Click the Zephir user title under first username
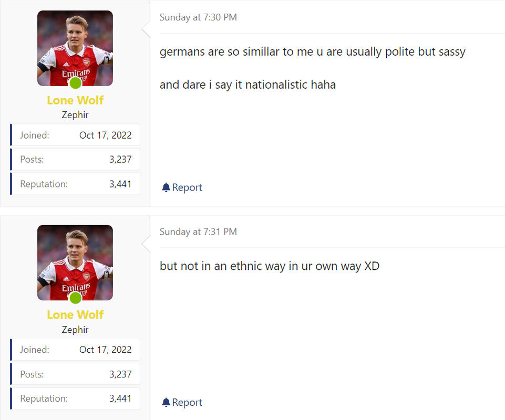505x420 pixels. click(75, 115)
